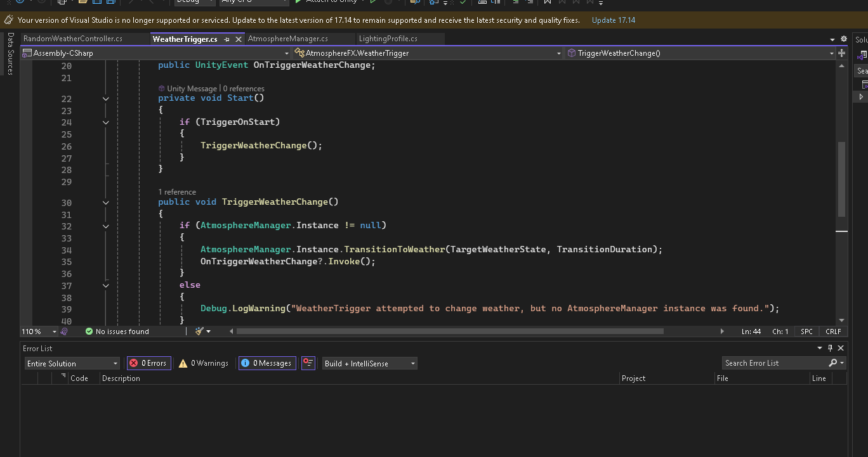This screenshot has height=457, width=868.
Task: Open the Build + IntelliSense dropdown
Action: [369, 363]
